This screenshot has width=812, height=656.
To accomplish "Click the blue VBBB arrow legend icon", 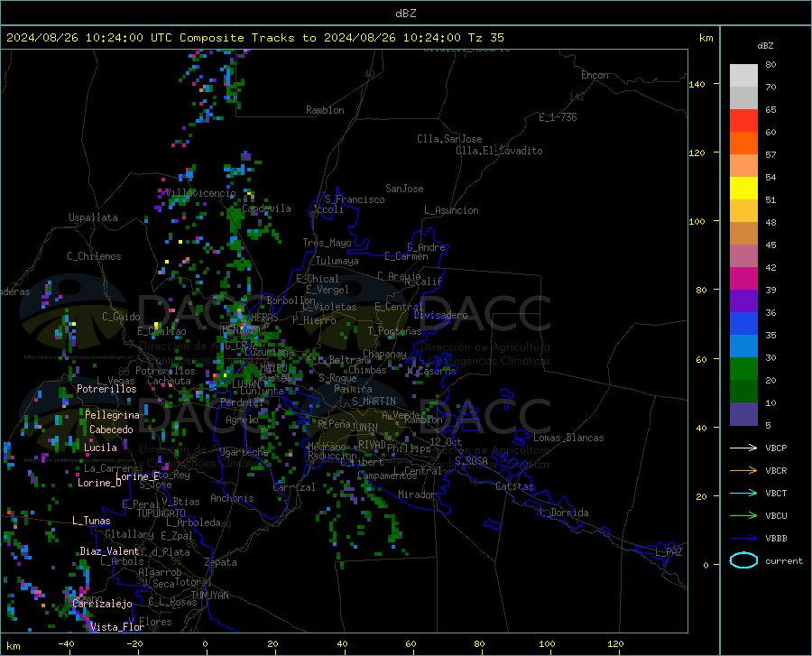I will [x=743, y=538].
